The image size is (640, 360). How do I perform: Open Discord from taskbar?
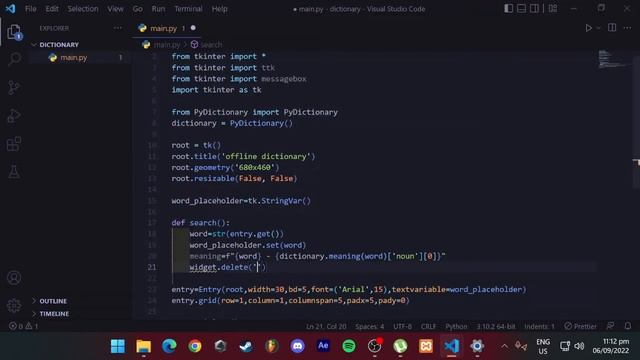[x=297, y=346]
